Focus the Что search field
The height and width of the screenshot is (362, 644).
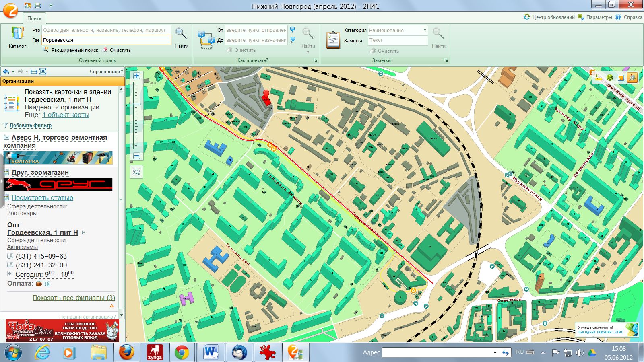point(106,30)
